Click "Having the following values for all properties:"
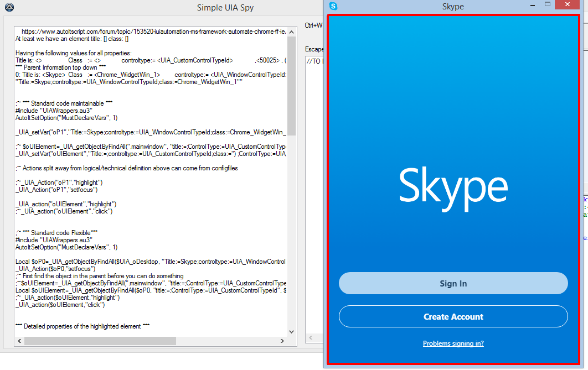The width and height of the screenshot is (588, 370). tap(74, 53)
